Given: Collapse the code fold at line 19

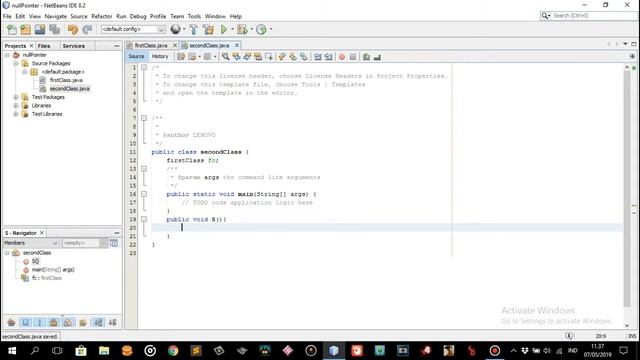Looking at the screenshot, I should [144, 219].
